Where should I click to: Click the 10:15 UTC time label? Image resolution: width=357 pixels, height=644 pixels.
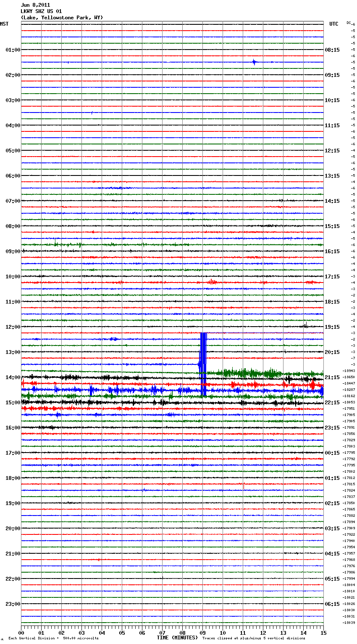coord(332,100)
